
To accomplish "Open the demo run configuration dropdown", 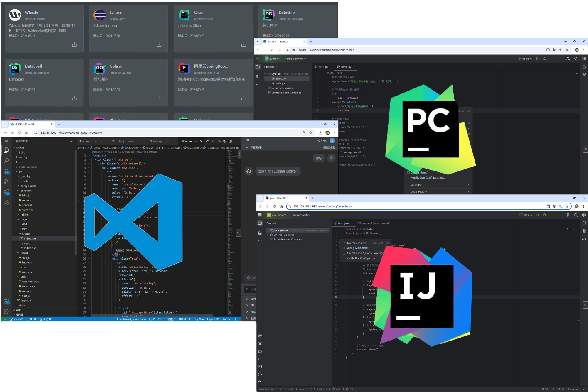I will [x=526, y=59].
